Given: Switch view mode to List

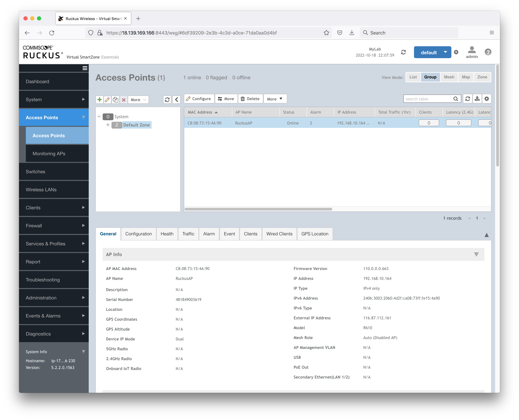Looking at the screenshot, I should pos(413,77).
